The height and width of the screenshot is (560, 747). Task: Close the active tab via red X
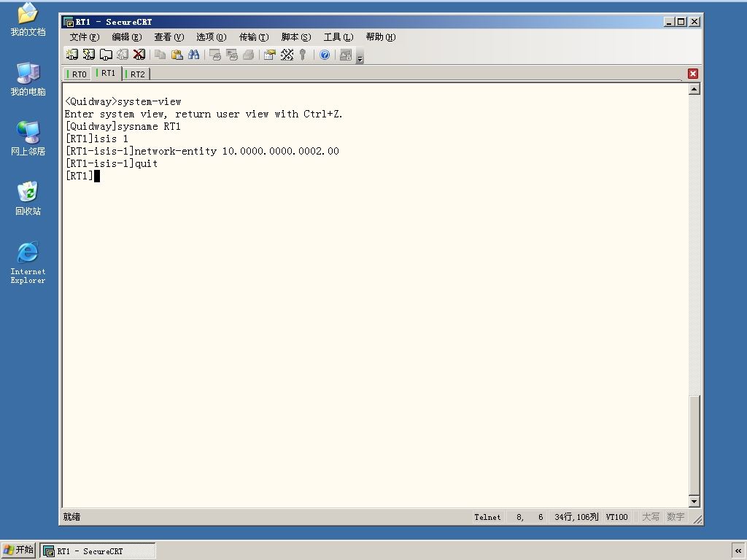pyautogui.click(x=693, y=74)
